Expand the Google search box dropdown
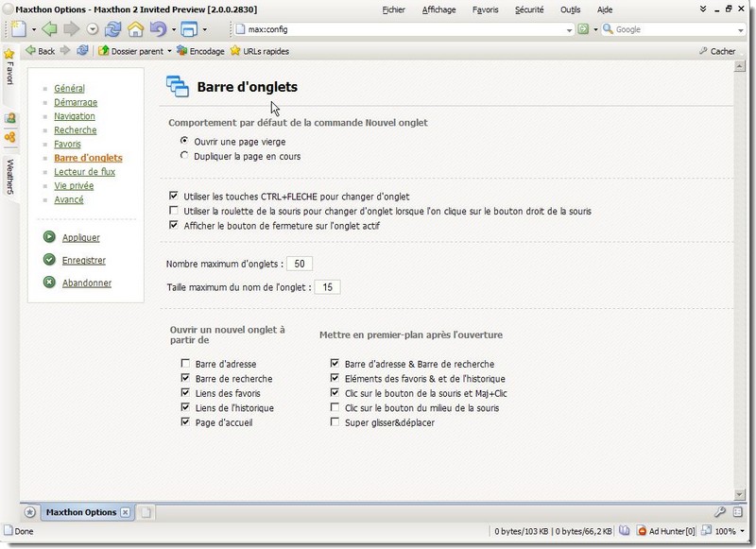This screenshot has width=756, height=549. 741,30
